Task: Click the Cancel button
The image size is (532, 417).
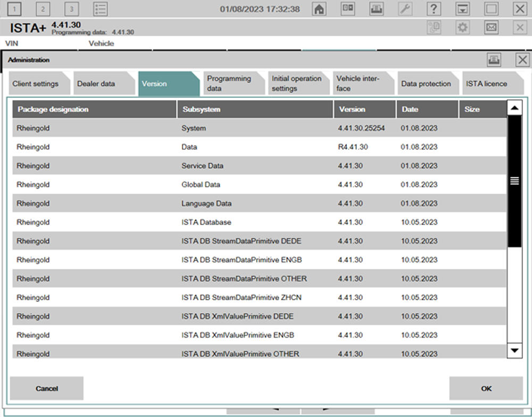Action: click(47, 388)
